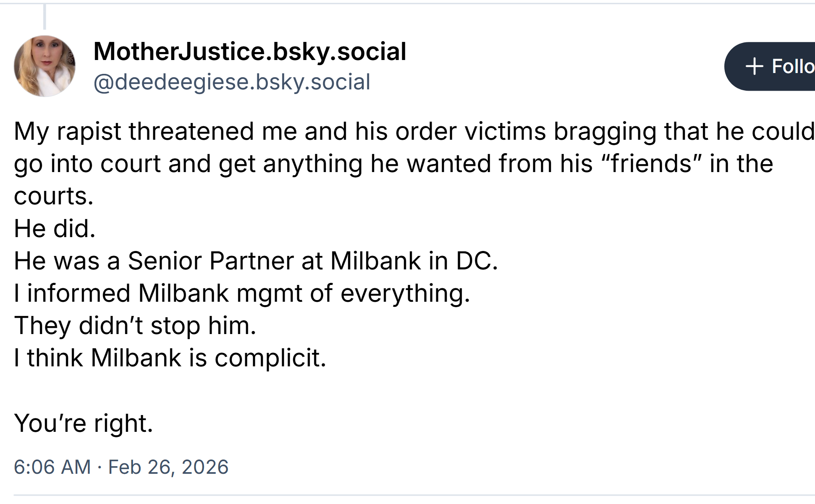Image resolution: width=815 pixels, height=504 pixels.
Task: Click the first paragraph of the post
Action: (378, 163)
